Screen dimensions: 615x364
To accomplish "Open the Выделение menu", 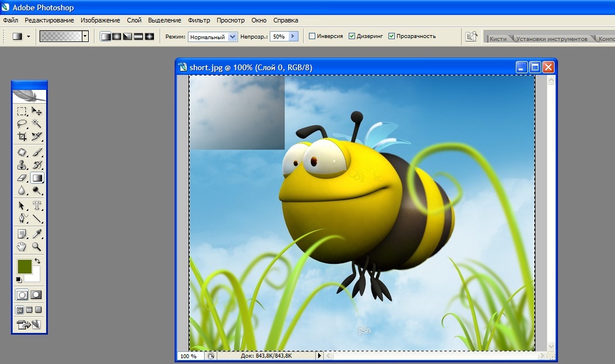I will pos(165,20).
